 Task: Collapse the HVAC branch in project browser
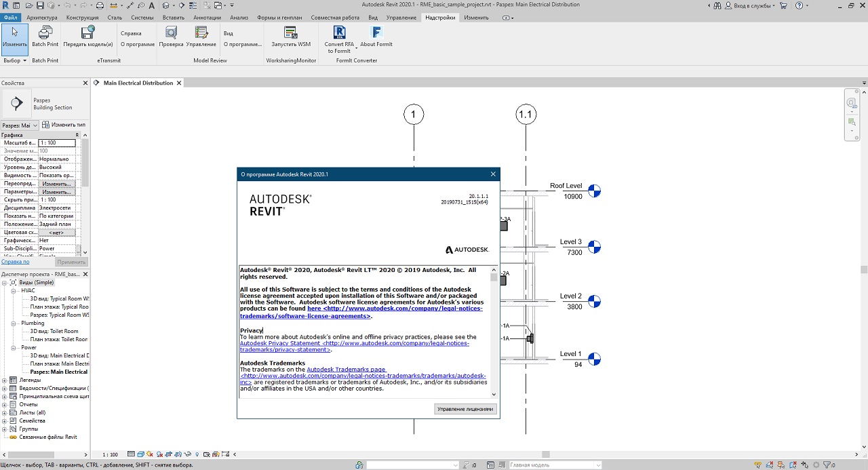coord(14,291)
